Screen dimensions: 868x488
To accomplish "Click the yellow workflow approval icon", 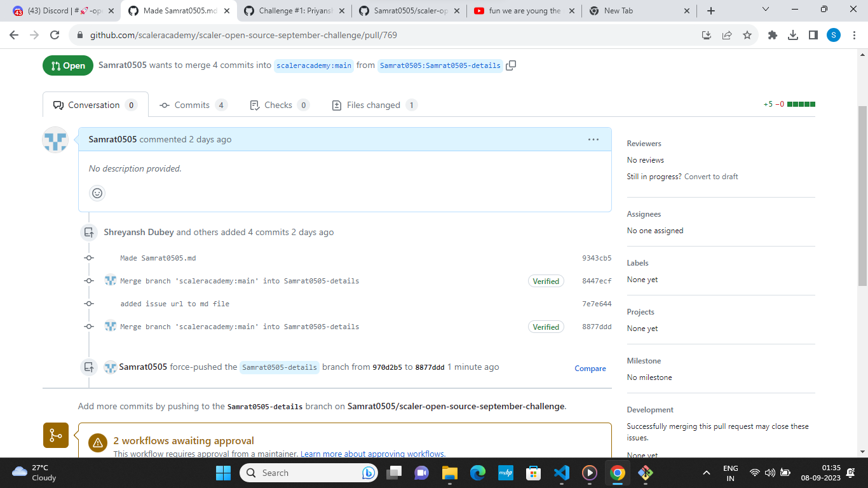I will pos(56,435).
